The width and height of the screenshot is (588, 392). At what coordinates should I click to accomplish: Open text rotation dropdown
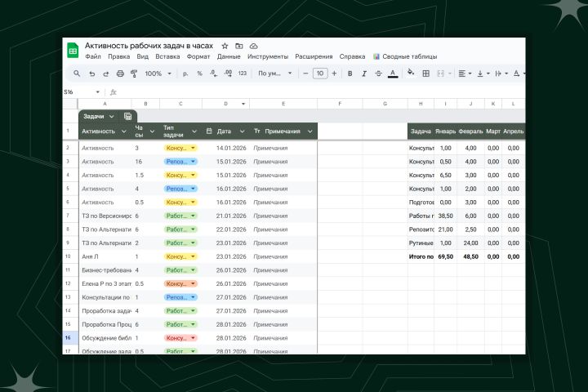click(519, 73)
